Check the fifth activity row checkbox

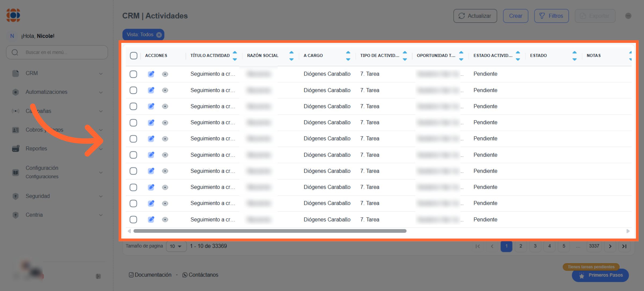coord(133,139)
